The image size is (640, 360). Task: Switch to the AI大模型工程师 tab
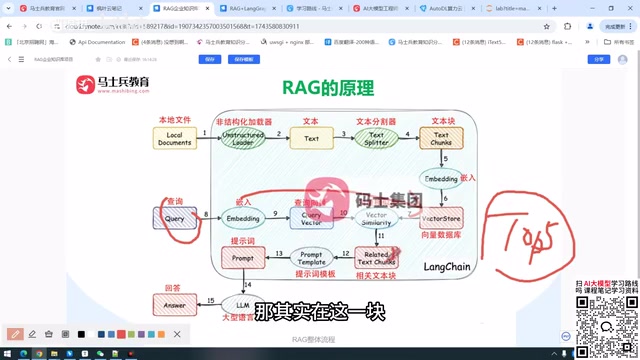coord(381,8)
